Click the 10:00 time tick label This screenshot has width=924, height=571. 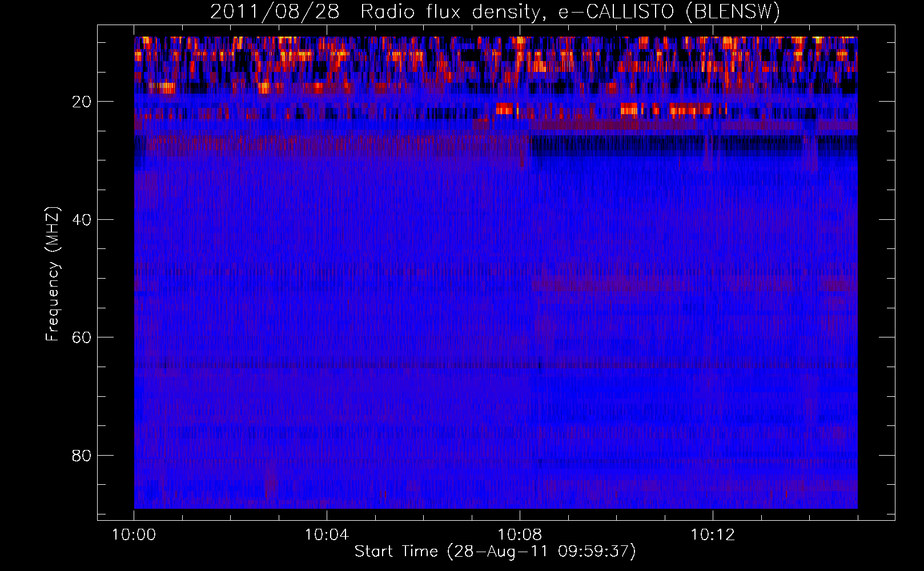coord(134,535)
